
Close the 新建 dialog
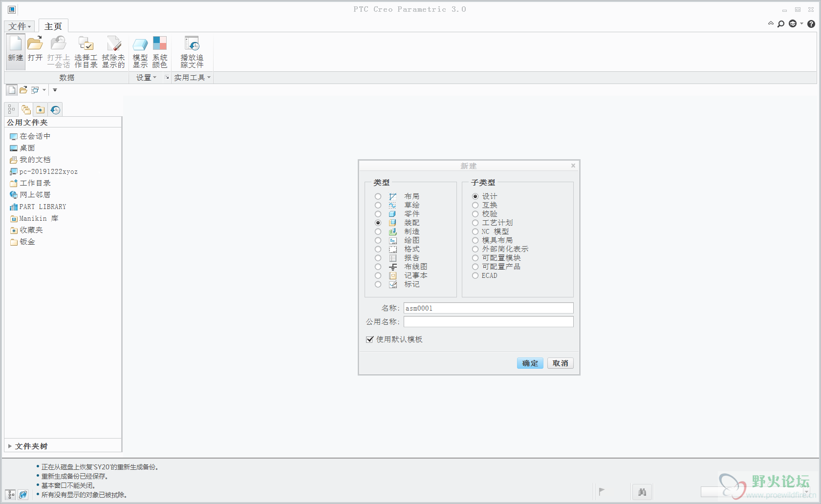coord(573,166)
